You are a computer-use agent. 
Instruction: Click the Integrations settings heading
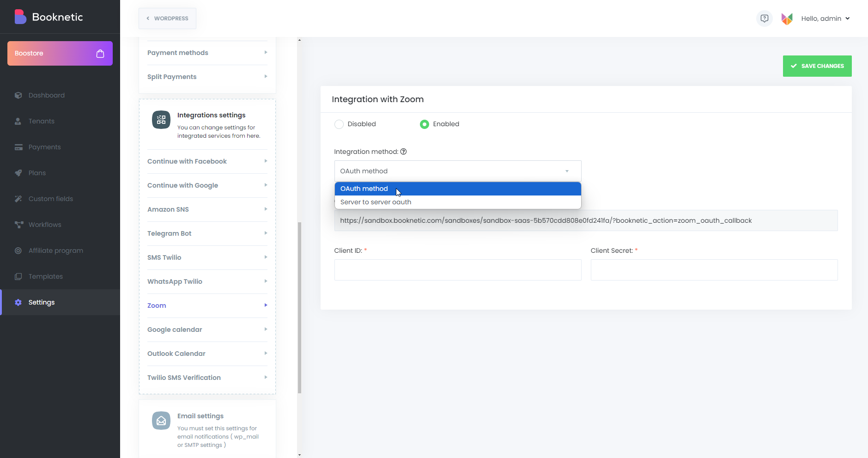point(212,115)
